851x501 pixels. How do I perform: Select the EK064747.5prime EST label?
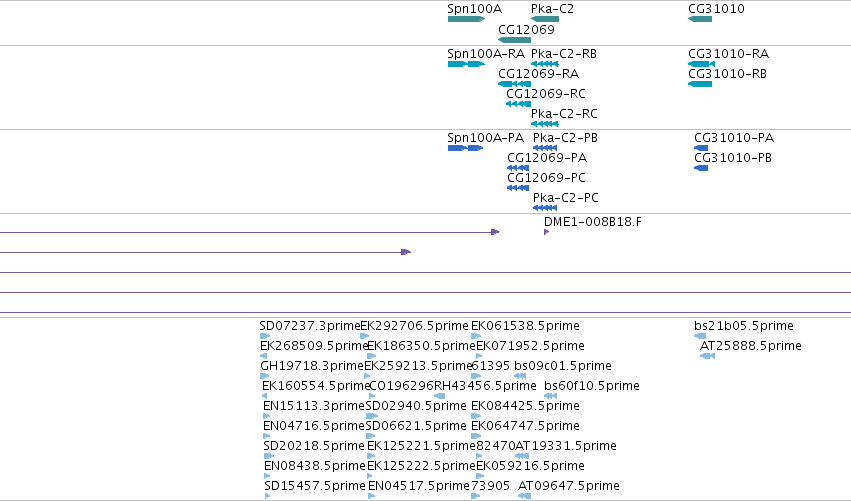point(525,426)
